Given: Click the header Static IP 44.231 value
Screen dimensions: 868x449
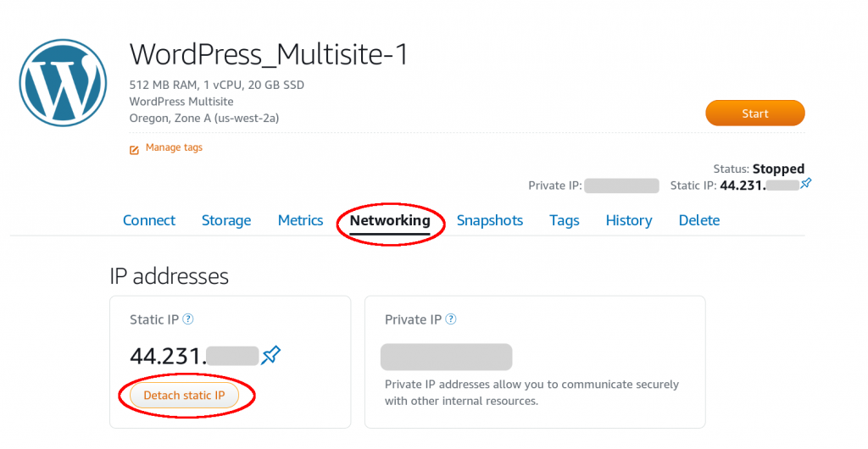Looking at the screenshot, I should (x=759, y=186).
